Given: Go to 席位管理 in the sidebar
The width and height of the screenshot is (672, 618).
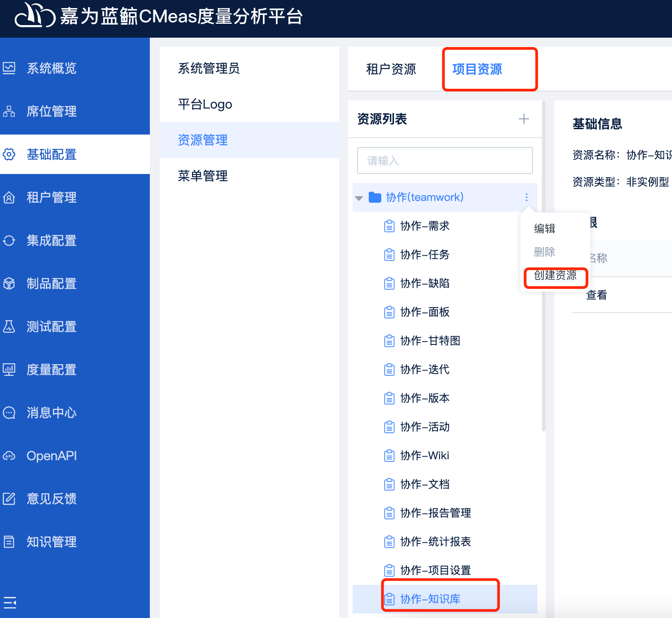Looking at the screenshot, I should 75,111.
